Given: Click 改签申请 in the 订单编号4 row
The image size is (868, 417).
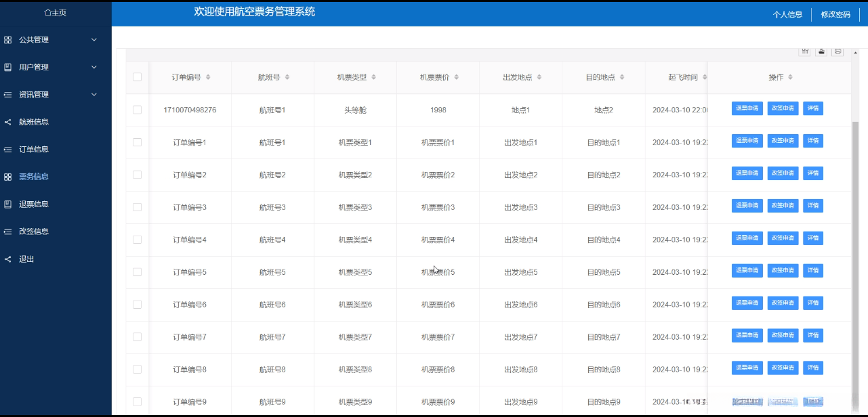Looking at the screenshot, I should pyautogui.click(x=783, y=238).
